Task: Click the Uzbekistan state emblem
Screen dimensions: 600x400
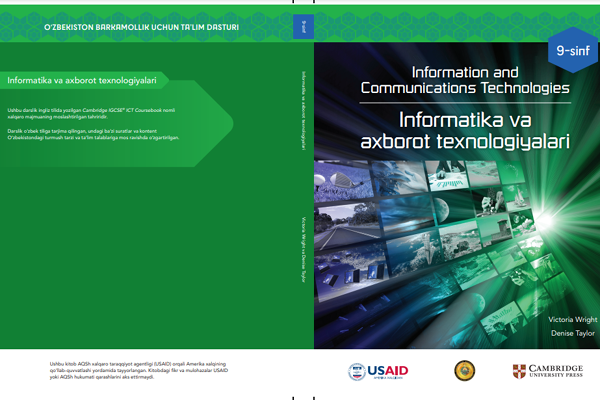Action: 464,371
